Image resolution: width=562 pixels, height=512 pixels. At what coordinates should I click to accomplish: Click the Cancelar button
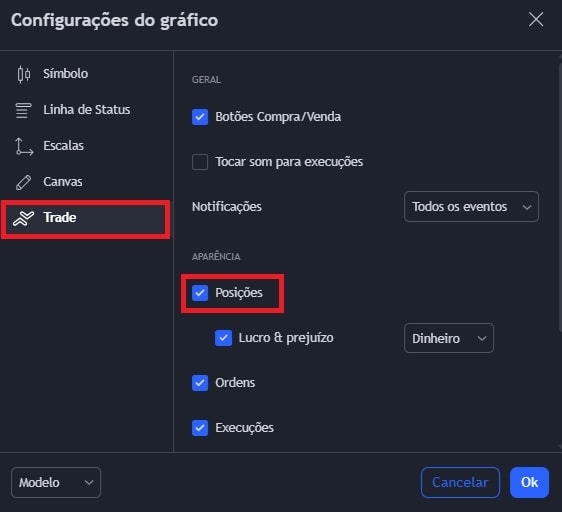(460, 482)
